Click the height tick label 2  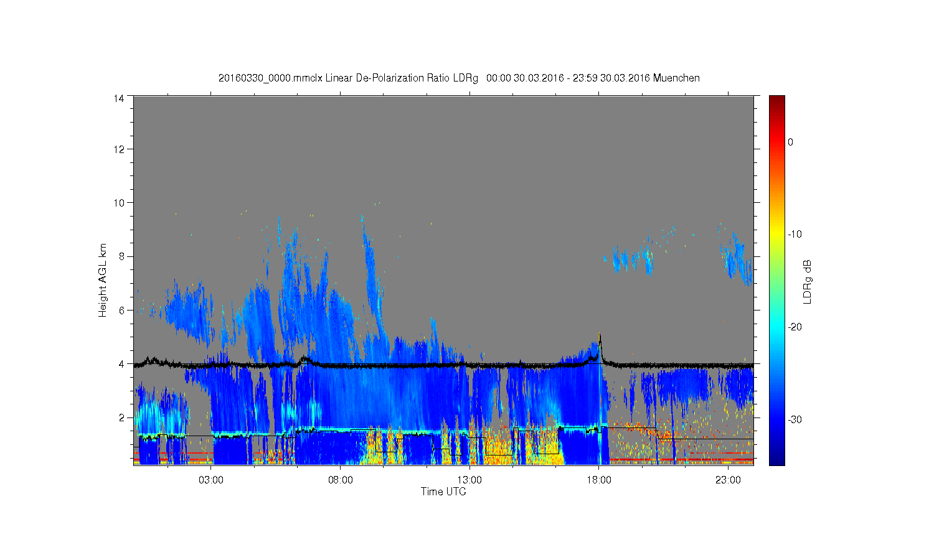point(121,418)
